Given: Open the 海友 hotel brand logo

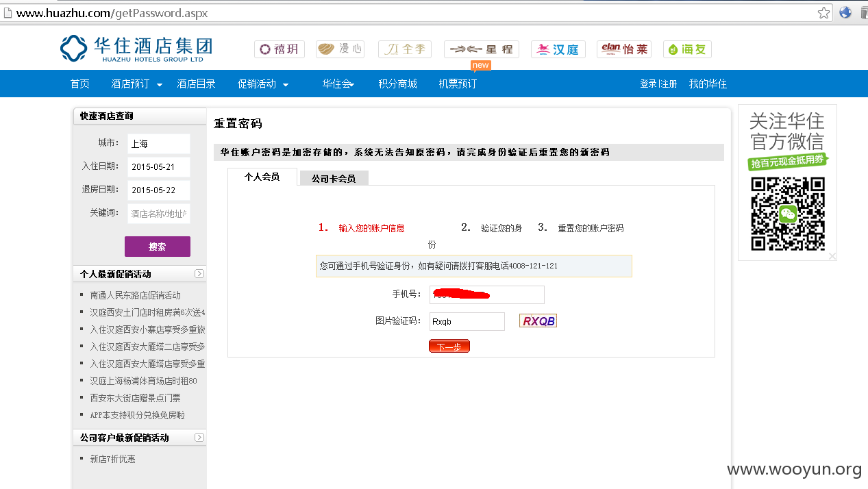Looking at the screenshot, I should pos(687,49).
